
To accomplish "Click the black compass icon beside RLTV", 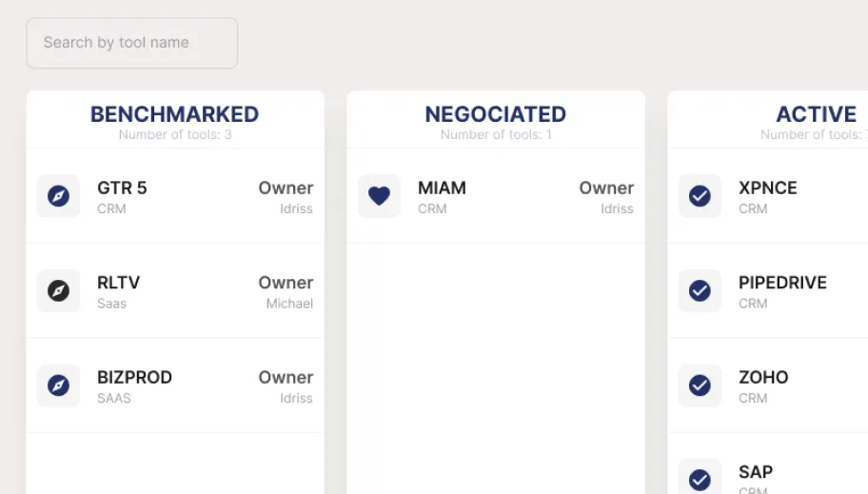I will point(58,290).
